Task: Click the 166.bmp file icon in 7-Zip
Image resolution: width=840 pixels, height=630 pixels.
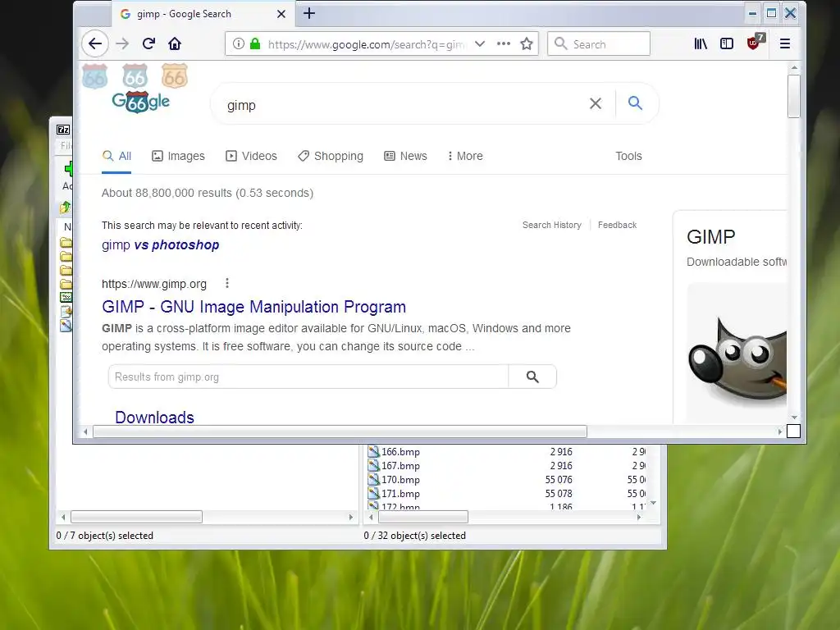Action: coord(373,452)
